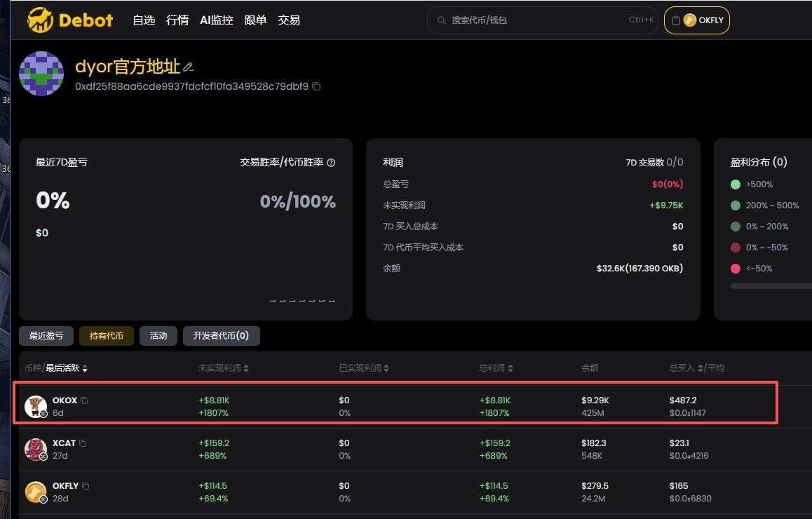Viewport: 812px width, 519px height.
Task: Copy the wallet address with copy icon
Action: (316, 86)
